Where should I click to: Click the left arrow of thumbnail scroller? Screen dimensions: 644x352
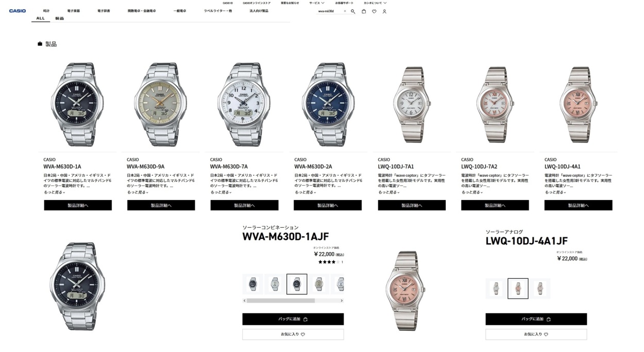coord(244,300)
